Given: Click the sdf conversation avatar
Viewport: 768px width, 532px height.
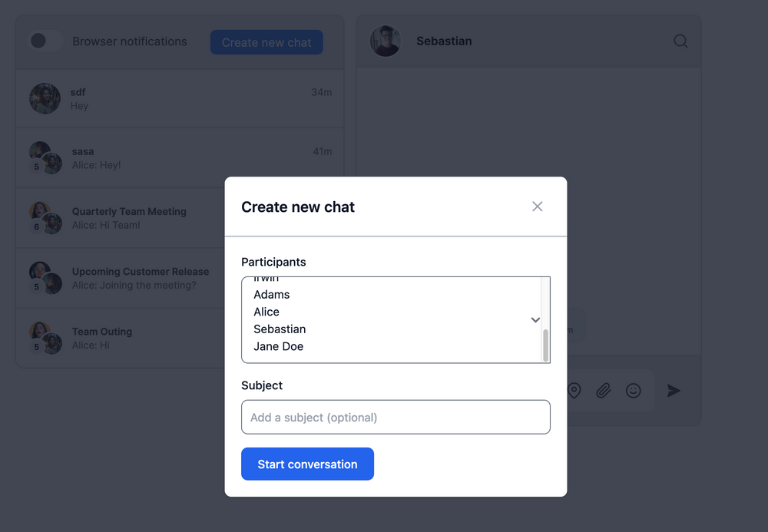Looking at the screenshot, I should click(x=44, y=98).
